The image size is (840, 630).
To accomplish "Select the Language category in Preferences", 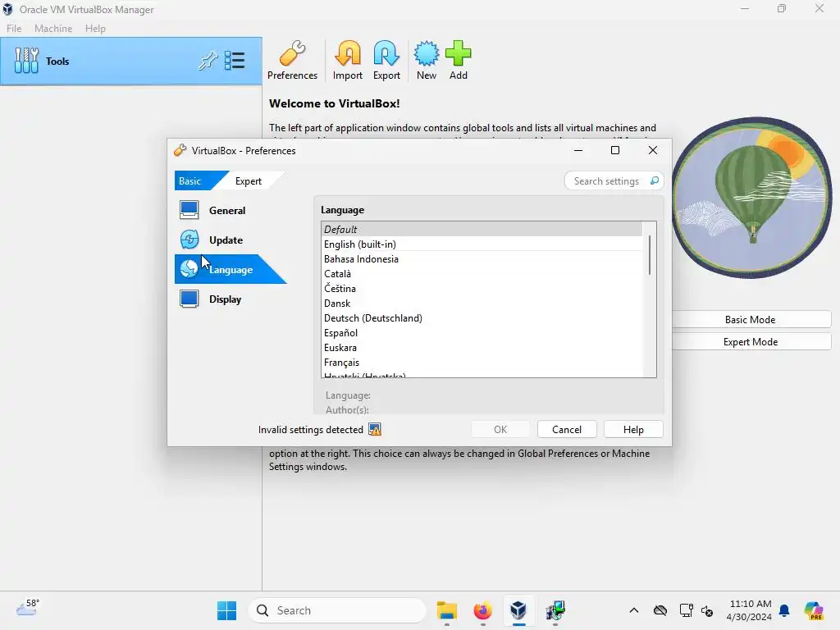I will tap(231, 269).
